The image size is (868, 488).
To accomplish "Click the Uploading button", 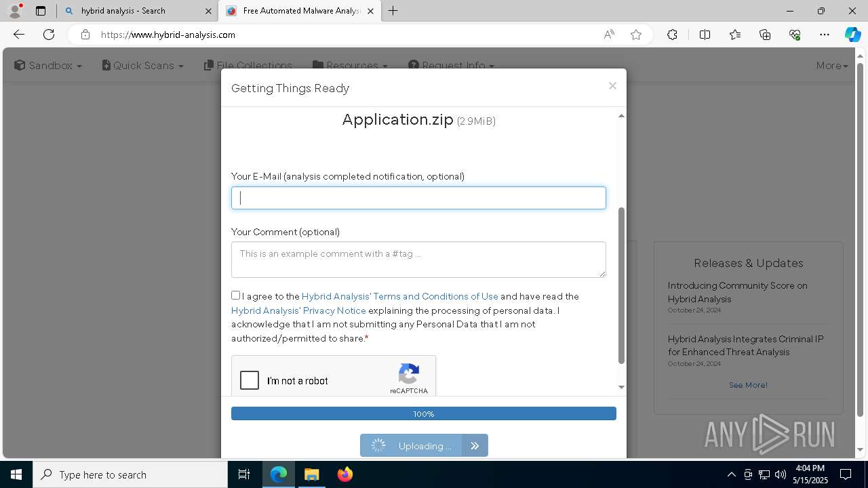I will point(411,445).
